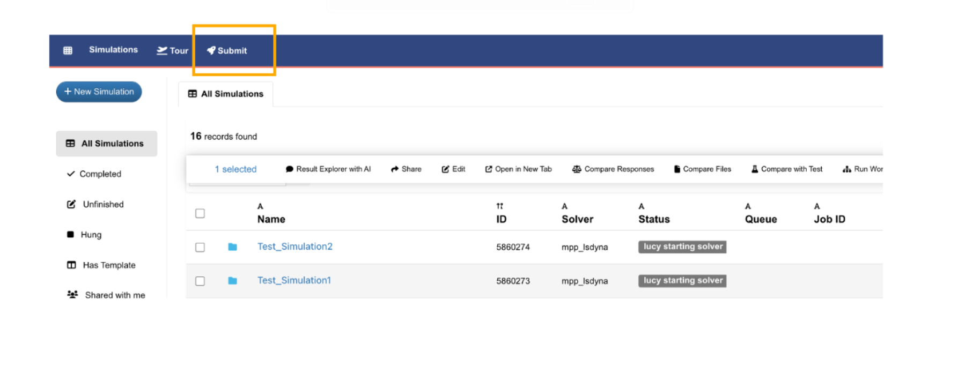This screenshot has width=980, height=382.
Task: Open Shared with me list
Action: pos(114,295)
